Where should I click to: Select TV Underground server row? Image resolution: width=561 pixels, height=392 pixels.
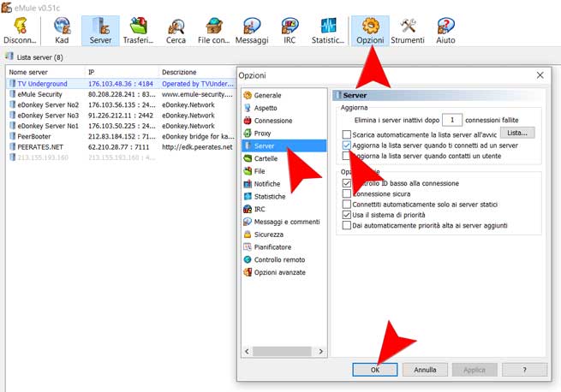[121, 84]
